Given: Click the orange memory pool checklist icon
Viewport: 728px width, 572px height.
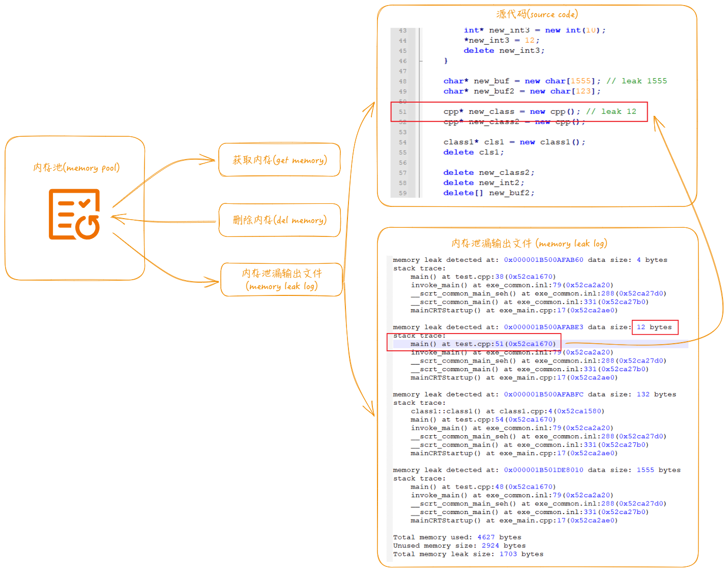Looking at the screenshot, I should click(74, 214).
